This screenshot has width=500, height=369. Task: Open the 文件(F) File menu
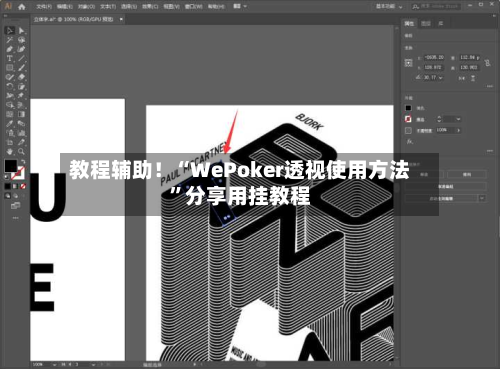[44, 6]
